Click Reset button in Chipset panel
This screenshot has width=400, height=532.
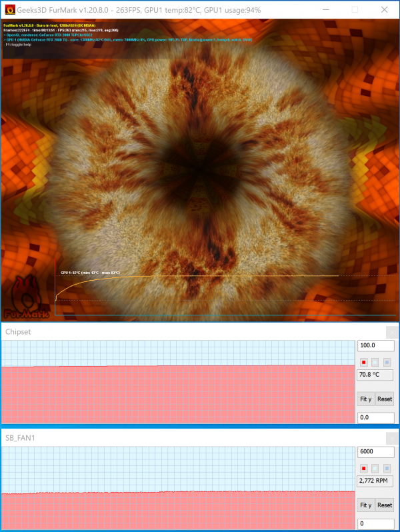point(385,399)
